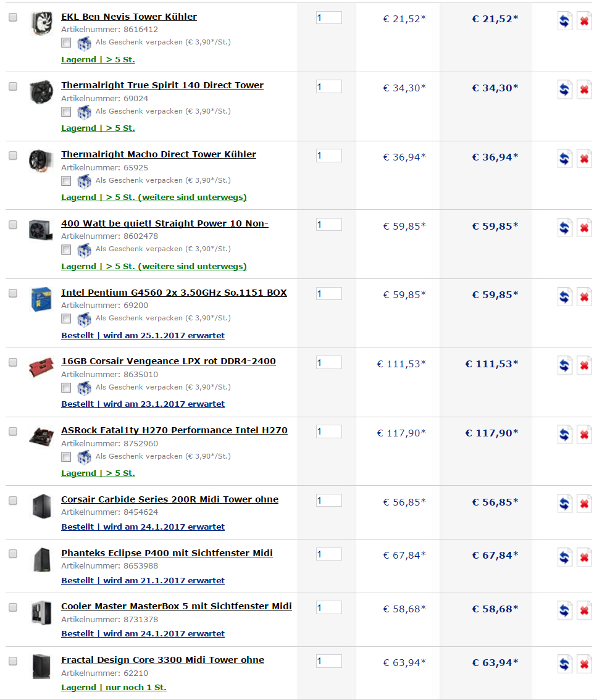Click gift wrap icon for ASRock Fatal1ty

click(84, 457)
